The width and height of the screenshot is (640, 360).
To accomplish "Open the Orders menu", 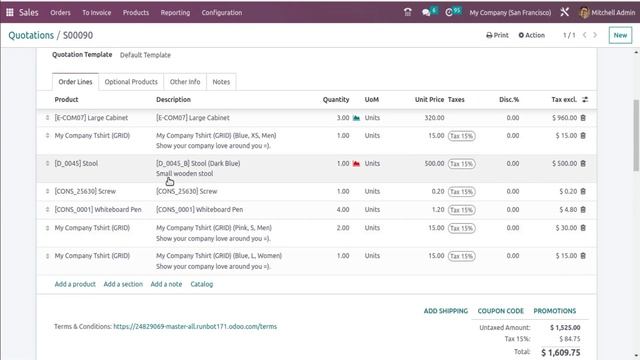I will point(60,13).
